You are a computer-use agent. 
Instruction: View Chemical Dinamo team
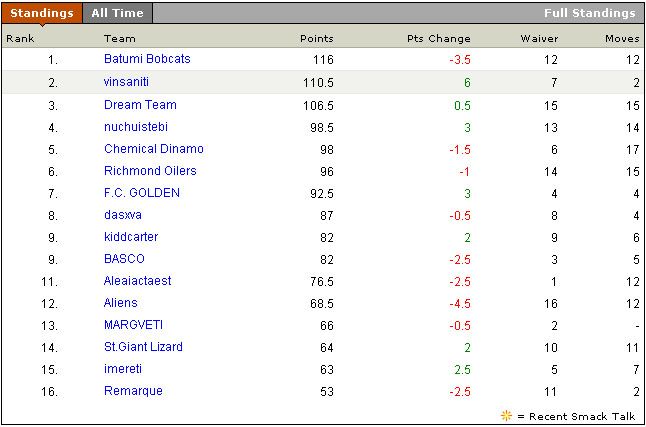153,149
